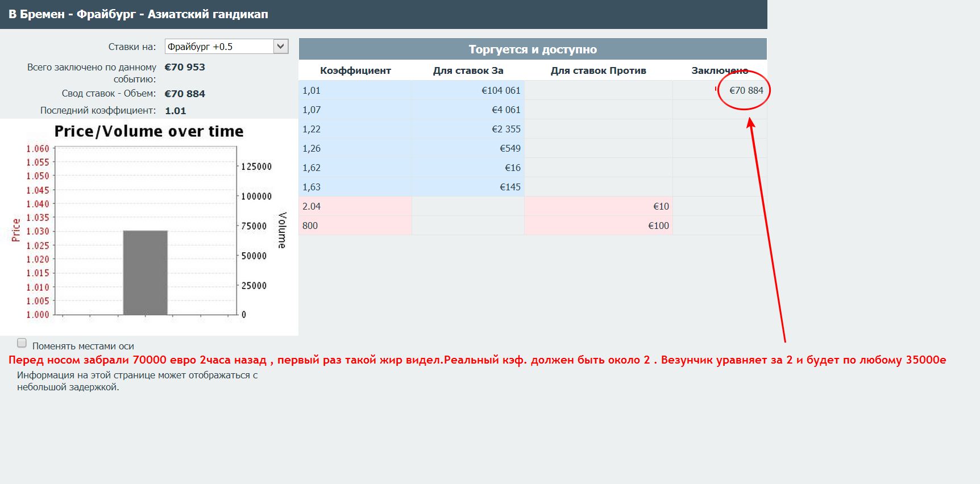Click the delay information note text
Screen dimensions: 980x484
tap(137, 381)
